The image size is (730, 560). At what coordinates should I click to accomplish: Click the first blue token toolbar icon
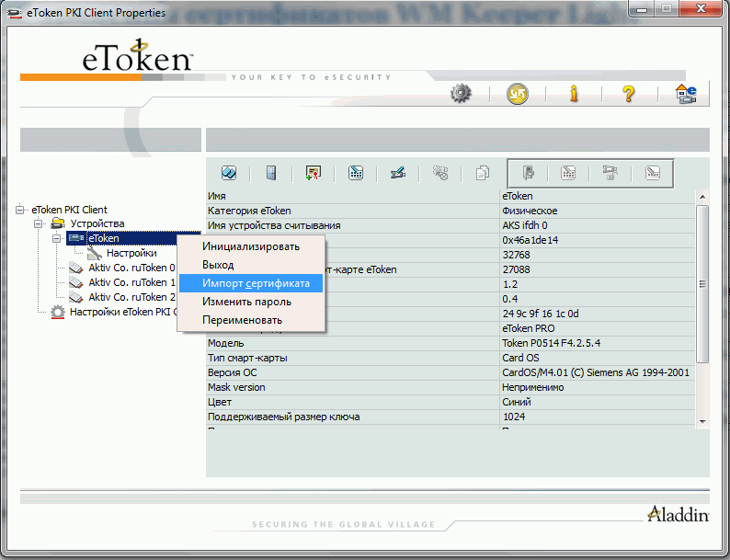coord(229,173)
